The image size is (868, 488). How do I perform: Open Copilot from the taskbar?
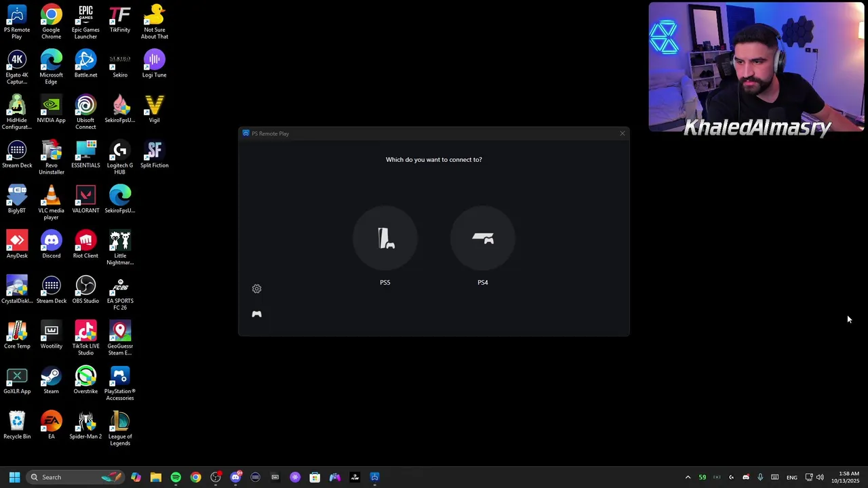(136, 477)
